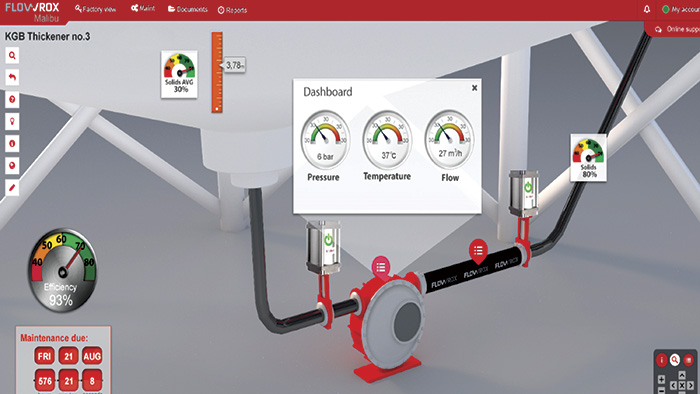Pan view up with the up arrow
This screenshot has width=700, height=394.
coord(682,375)
